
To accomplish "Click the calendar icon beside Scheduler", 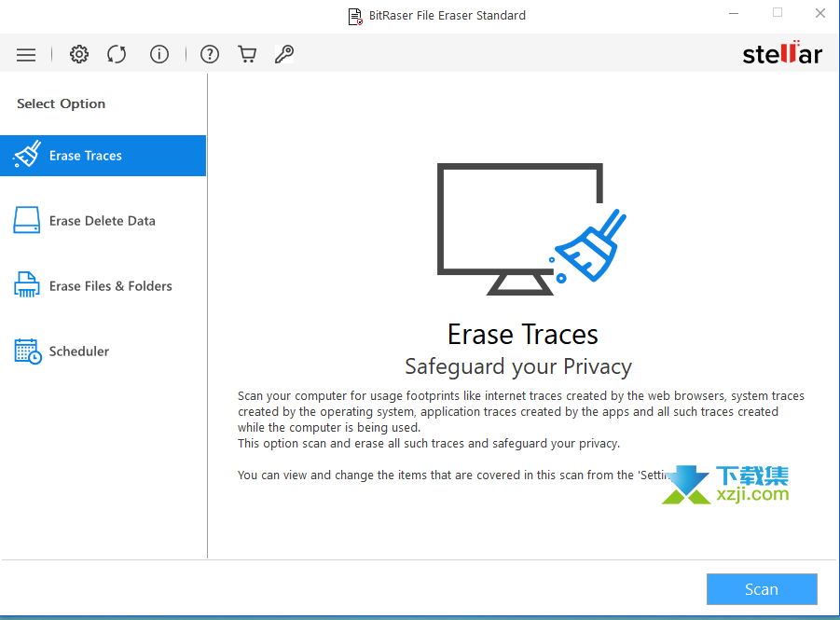I will tap(28, 351).
